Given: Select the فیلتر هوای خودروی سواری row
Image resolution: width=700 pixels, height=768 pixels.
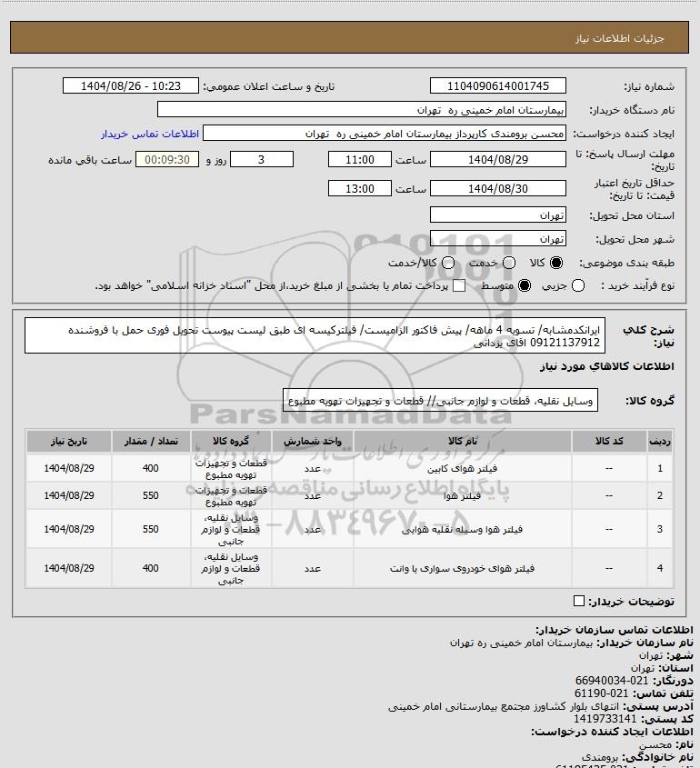Looking at the screenshot, I should pos(349,568).
